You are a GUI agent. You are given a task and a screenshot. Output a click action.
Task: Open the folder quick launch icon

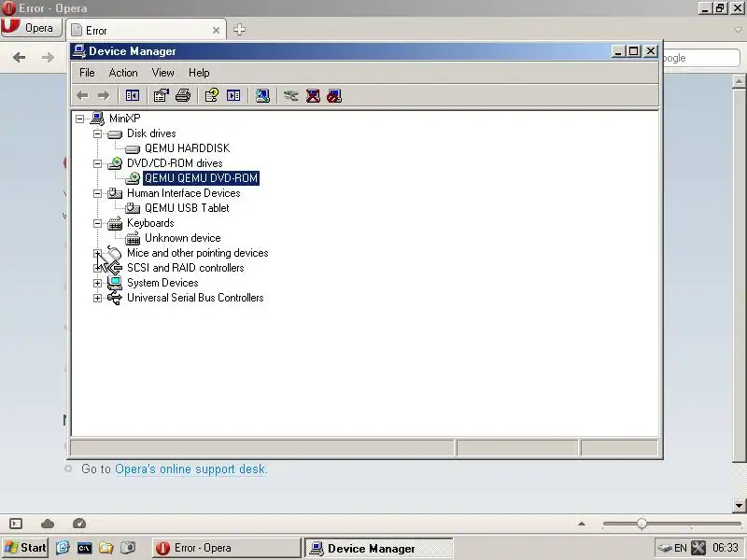click(x=106, y=548)
